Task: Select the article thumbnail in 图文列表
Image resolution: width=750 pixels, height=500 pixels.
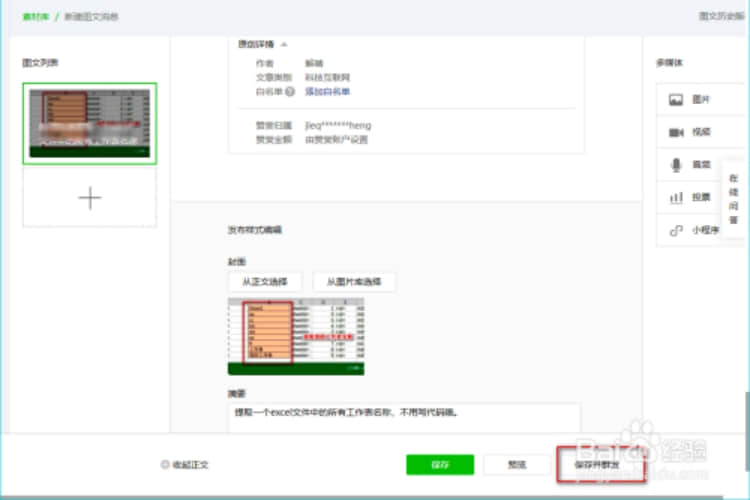Action: tap(90, 123)
